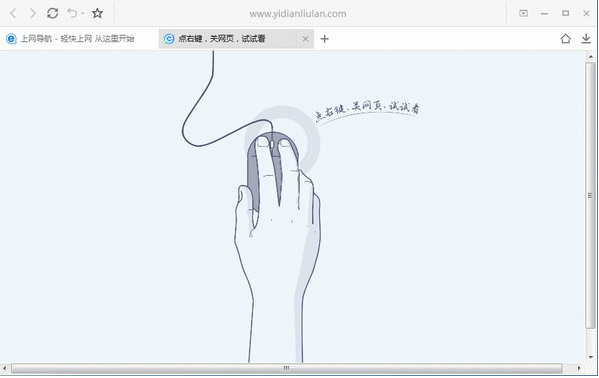599x378 pixels.
Task: Open the downloads manager icon
Action: pyautogui.click(x=586, y=39)
